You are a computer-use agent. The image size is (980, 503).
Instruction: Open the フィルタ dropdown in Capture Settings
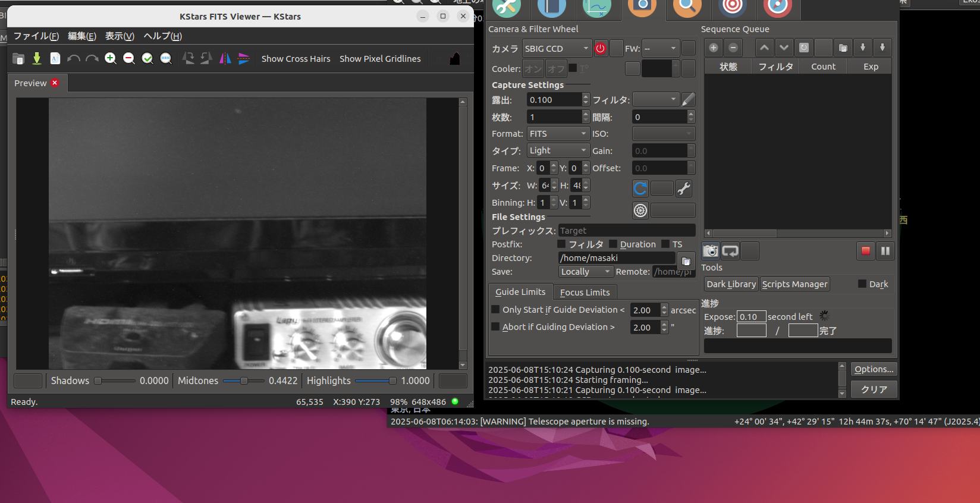(656, 99)
